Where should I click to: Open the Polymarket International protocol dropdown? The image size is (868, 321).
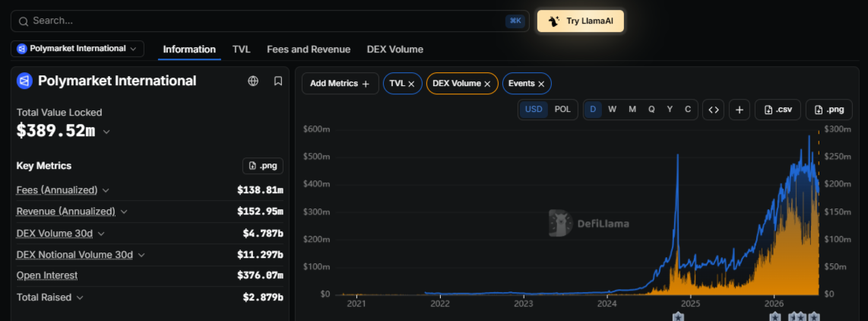[x=78, y=49]
